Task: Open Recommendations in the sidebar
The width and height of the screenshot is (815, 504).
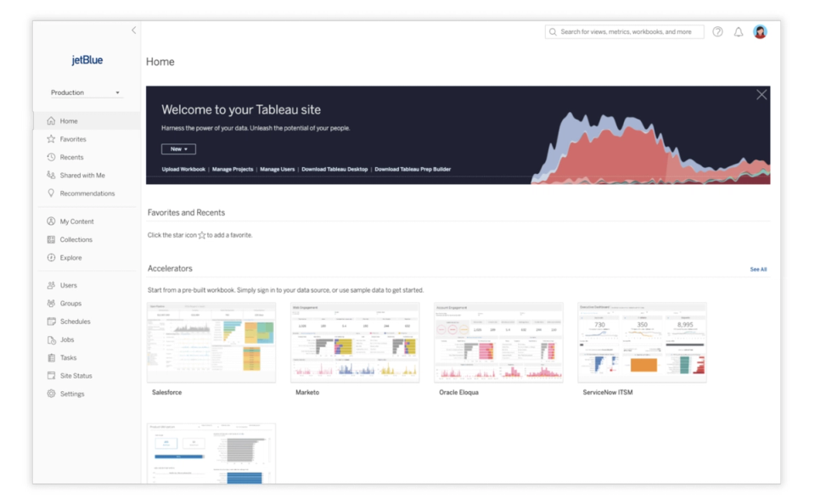Action: click(87, 193)
